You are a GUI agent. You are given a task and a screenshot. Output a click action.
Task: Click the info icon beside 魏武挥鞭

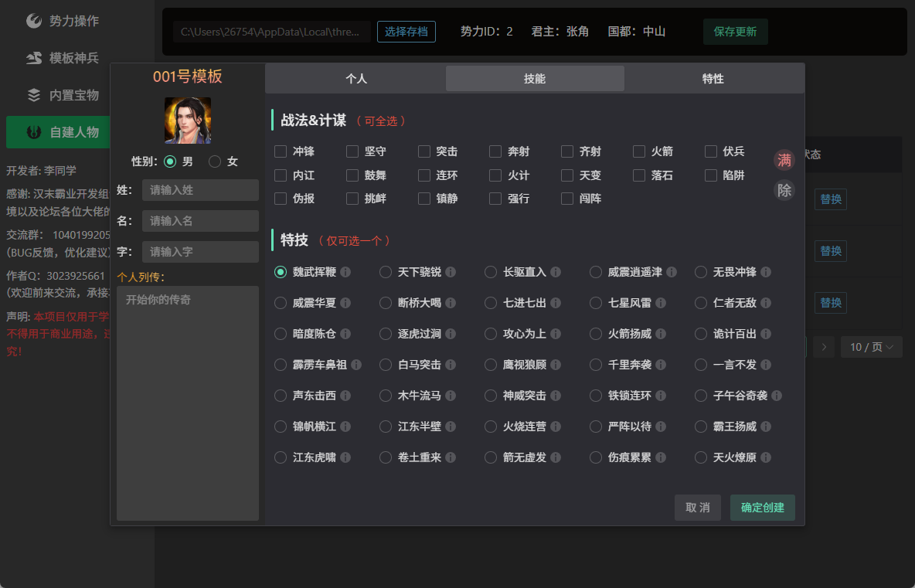(345, 272)
